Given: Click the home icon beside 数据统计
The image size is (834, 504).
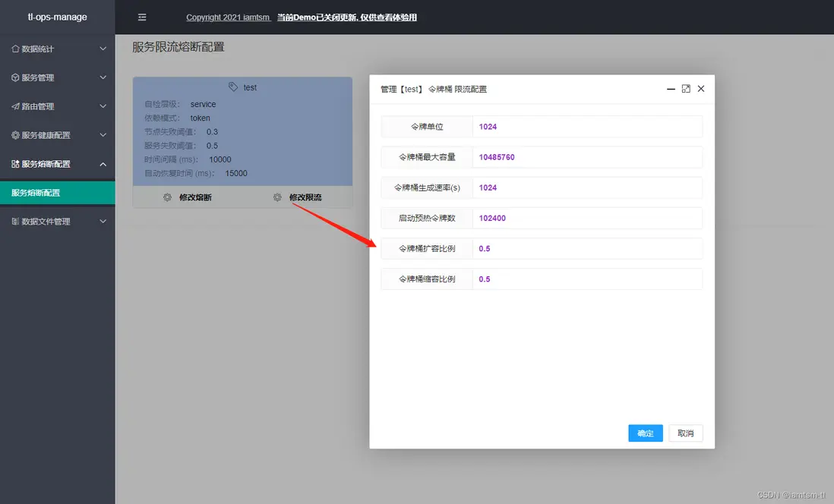Looking at the screenshot, I should click(x=15, y=49).
